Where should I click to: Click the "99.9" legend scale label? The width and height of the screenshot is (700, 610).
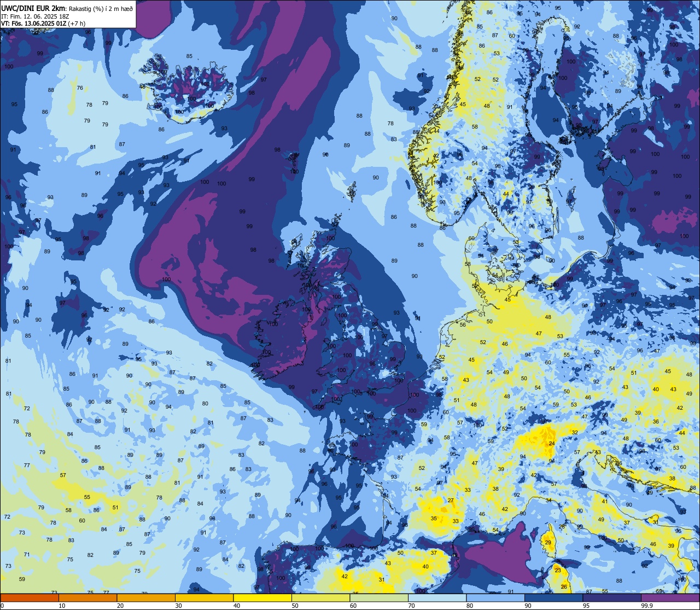click(x=647, y=606)
